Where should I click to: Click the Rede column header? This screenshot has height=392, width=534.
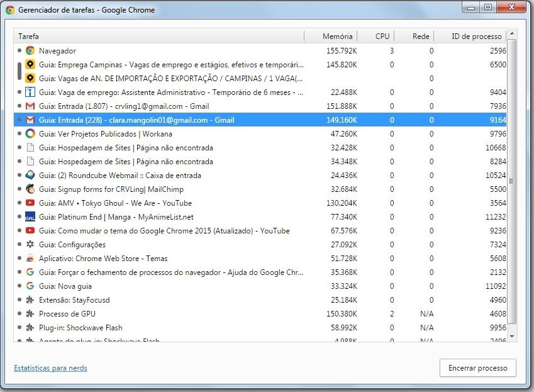(x=421, y=36)
